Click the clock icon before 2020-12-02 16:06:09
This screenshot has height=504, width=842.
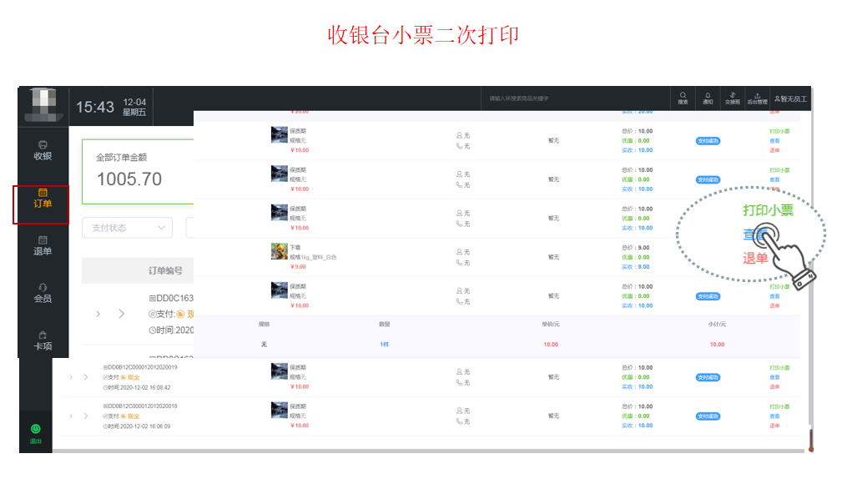click(105, 426)
